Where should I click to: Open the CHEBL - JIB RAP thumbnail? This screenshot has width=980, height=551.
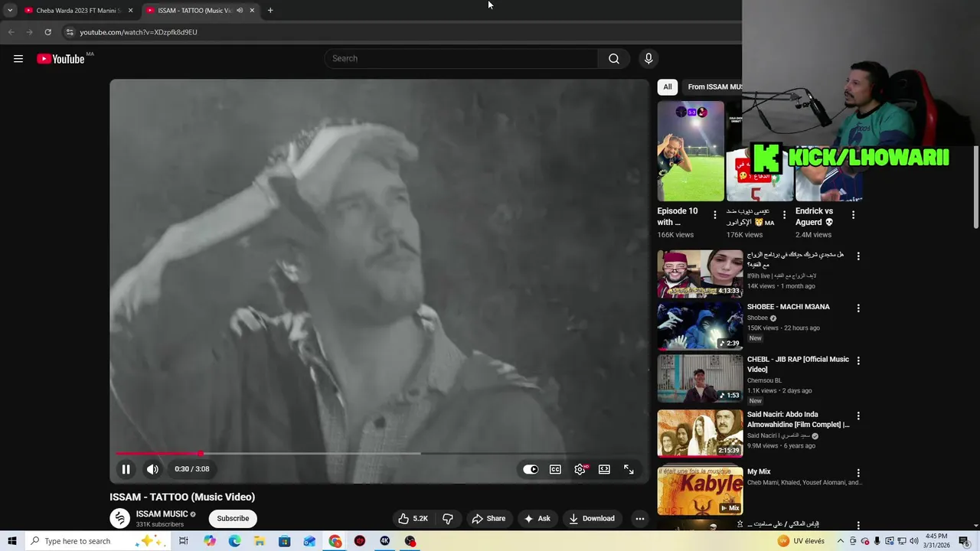(700, 378)
